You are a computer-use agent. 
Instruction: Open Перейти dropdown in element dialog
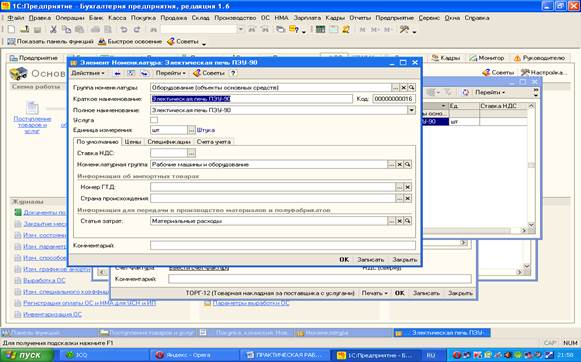[170, 73]
